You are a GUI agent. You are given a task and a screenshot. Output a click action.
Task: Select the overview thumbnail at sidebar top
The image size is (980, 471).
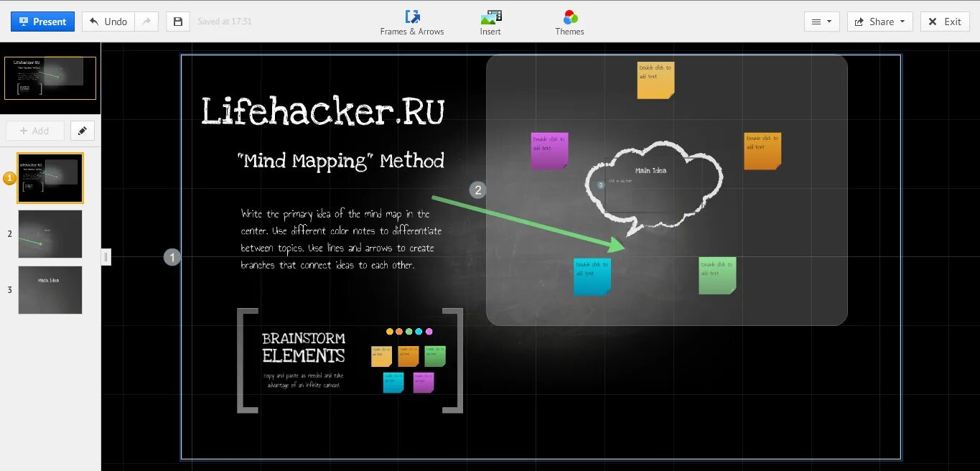click(50, 78)
